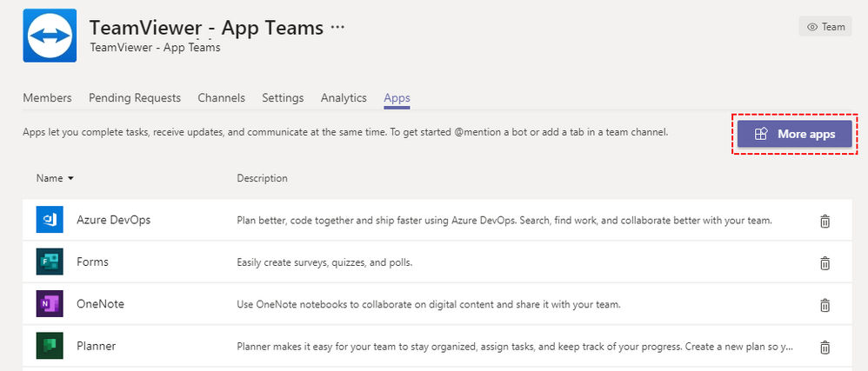The image size is (868, 371).
Task: Click the TeamViewer team logo
Action: click(x=50, y=36)
